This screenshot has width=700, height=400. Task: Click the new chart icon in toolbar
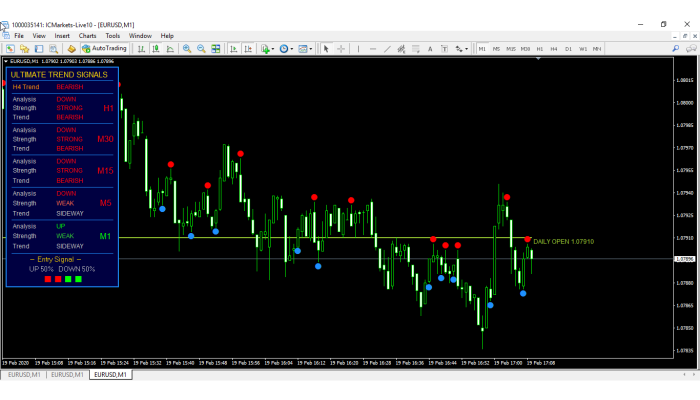pos(10,48)
